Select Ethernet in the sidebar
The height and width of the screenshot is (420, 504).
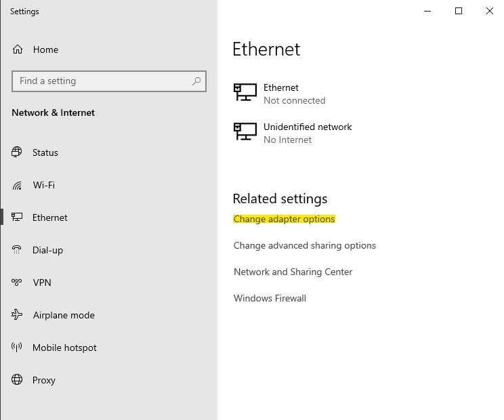coord(49,217)
